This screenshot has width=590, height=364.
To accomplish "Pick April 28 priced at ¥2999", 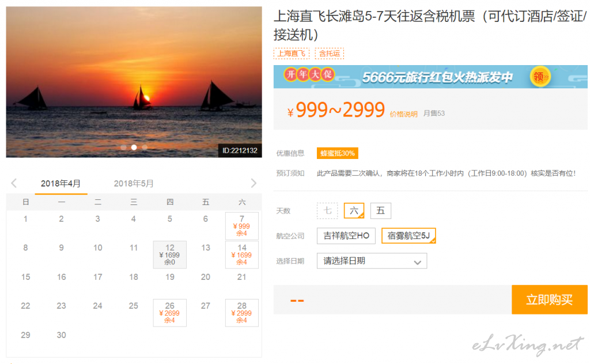I will coord(241,313).
